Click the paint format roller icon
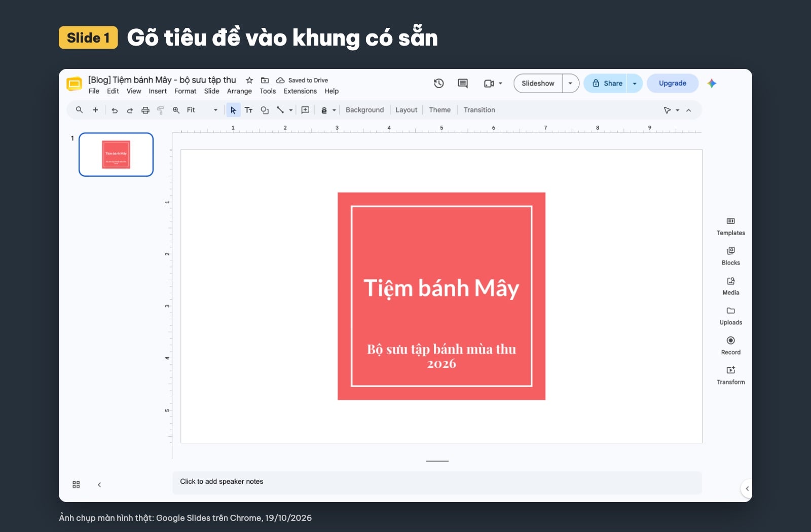 coord(161,110)
